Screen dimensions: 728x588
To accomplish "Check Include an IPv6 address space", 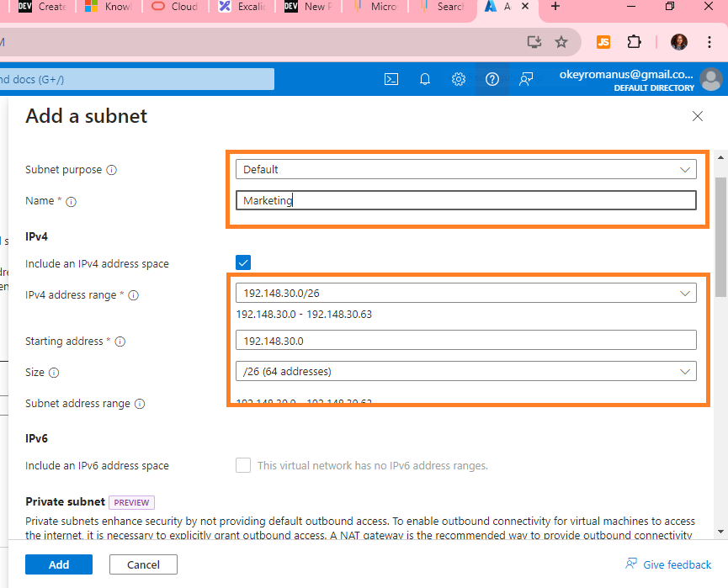I will click(x=243, y=465).
